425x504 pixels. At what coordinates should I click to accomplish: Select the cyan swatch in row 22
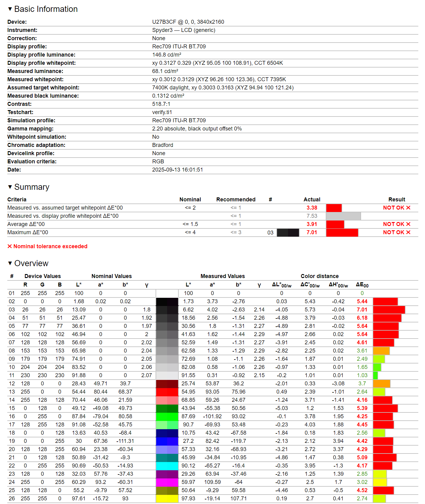pyautogui.click(x=167, y=466)
